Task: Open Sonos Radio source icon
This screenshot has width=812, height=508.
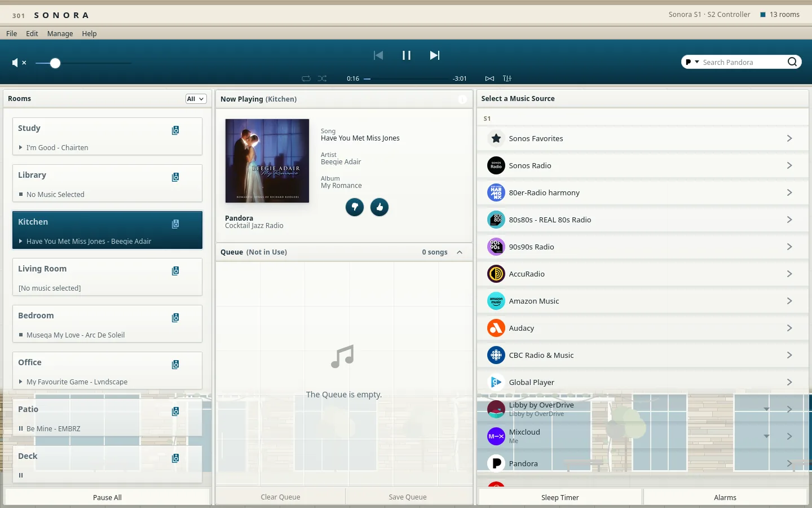Action: (x=496, y=165)
